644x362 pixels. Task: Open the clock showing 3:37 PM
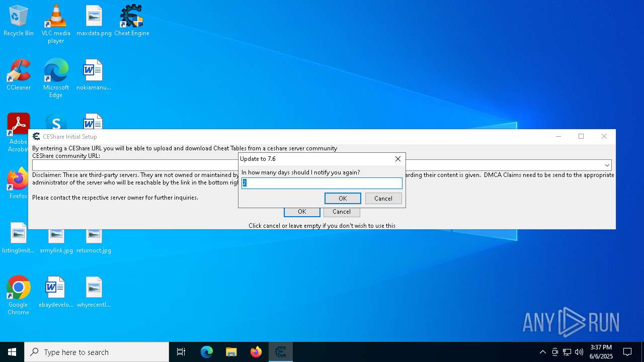point(601,352)
